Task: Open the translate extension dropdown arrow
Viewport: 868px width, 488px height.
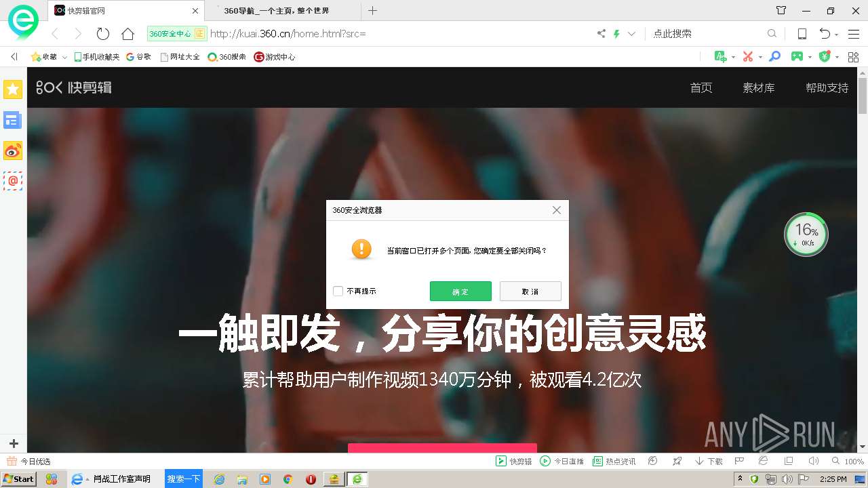Action: 733,57
